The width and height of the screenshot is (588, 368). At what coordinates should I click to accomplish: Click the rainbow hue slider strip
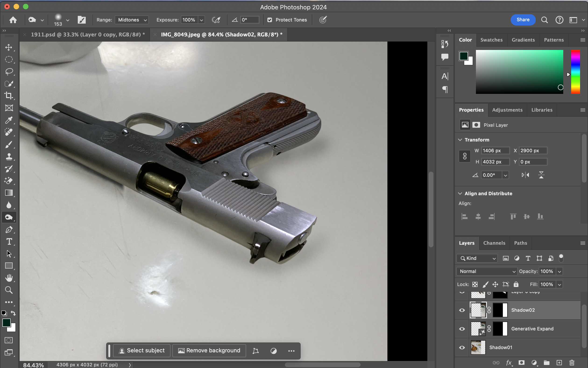pyautogui.click(x=575, y=72)
